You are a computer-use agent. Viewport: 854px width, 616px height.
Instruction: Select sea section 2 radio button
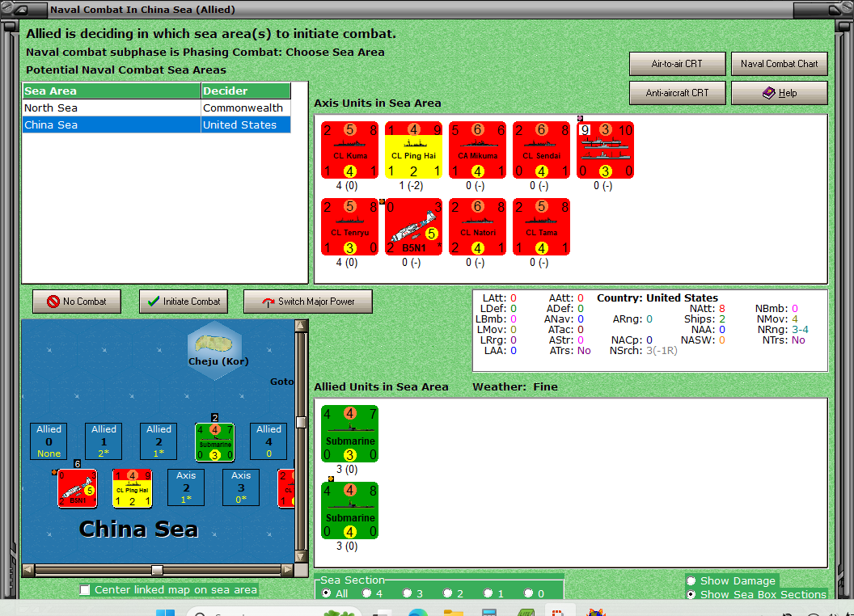tap(447, 593)
